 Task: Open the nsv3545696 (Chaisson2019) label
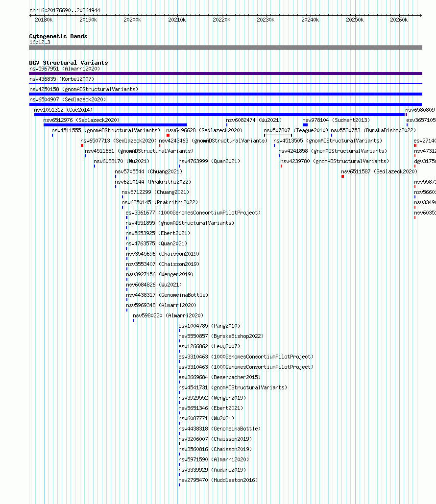(163, 254)
